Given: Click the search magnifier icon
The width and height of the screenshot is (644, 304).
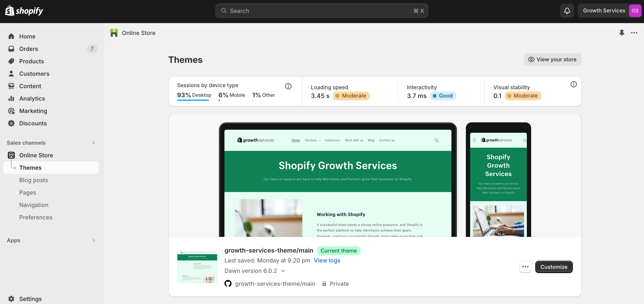Looking at the screenshot, I should click(x=224, y=11).
